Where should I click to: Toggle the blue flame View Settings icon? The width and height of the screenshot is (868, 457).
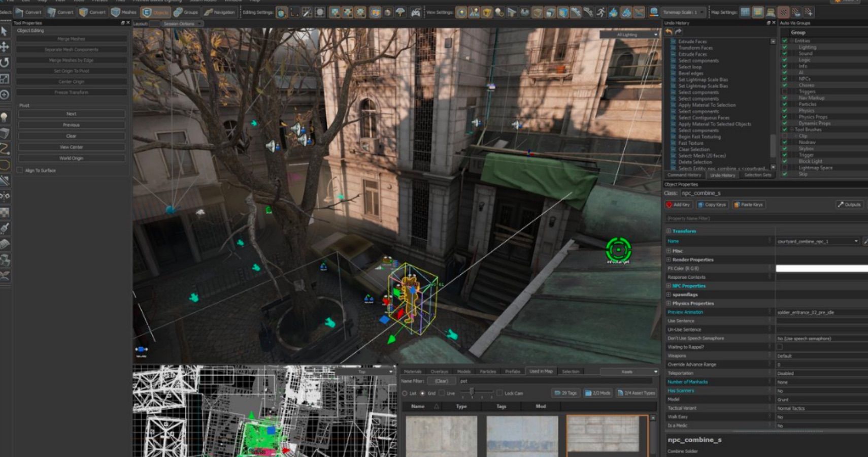click(613, 12)
